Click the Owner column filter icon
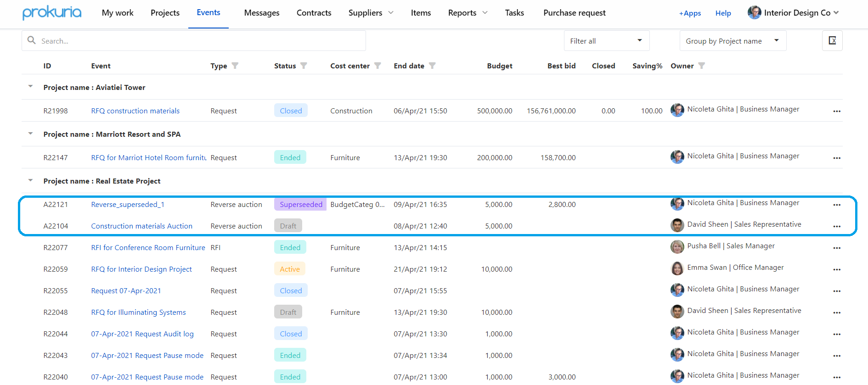Image resolution: width=868 pixels, height=385 pixels. pyautogui.click(x=701, y=66)
